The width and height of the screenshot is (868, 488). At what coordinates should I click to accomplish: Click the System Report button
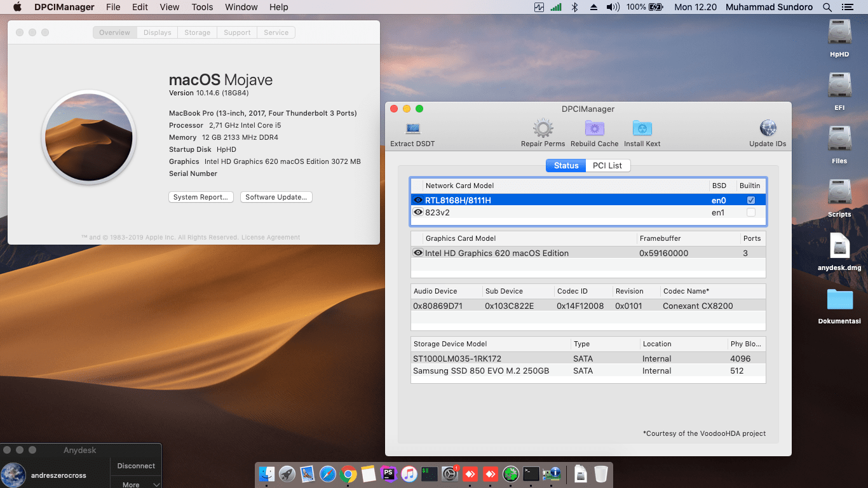tap(201, 197)
